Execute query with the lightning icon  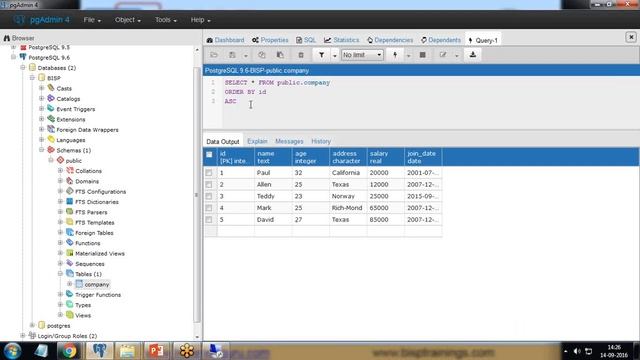coord(395,55)
